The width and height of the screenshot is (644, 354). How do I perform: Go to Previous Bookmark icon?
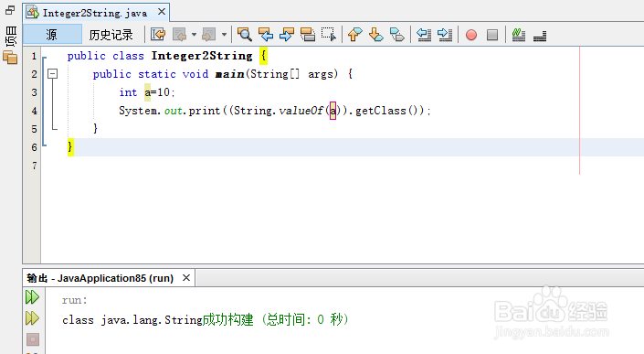354,35
